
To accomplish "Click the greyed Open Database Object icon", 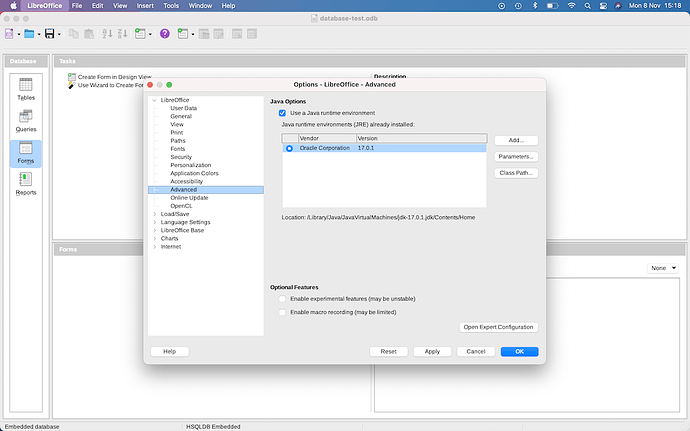I will (x=204, y=34).
